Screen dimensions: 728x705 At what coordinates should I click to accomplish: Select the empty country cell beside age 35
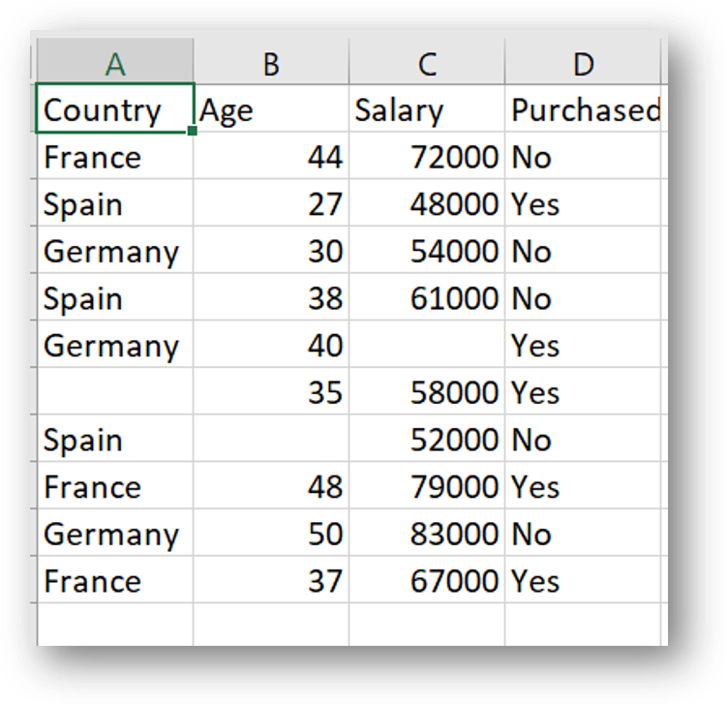click(x=115, y=391)
